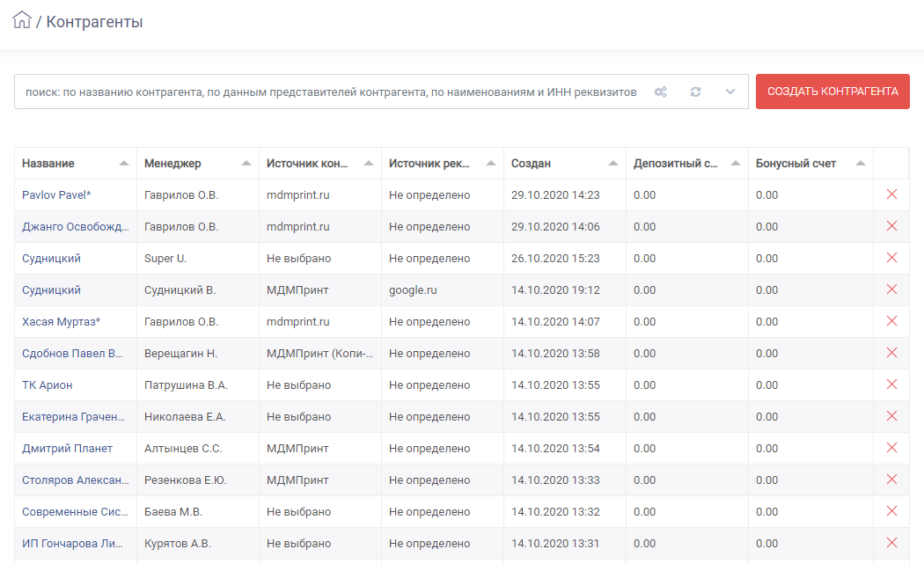Sort table by Название column arrow
This screenshot has width=924, height=564.
click(x=124, y=164)
